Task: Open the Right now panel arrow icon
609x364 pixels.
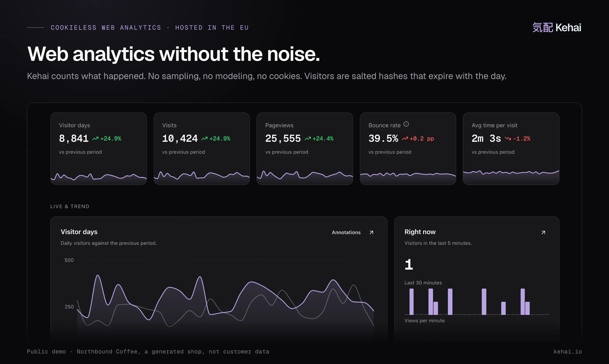Action: coord(543,232)
